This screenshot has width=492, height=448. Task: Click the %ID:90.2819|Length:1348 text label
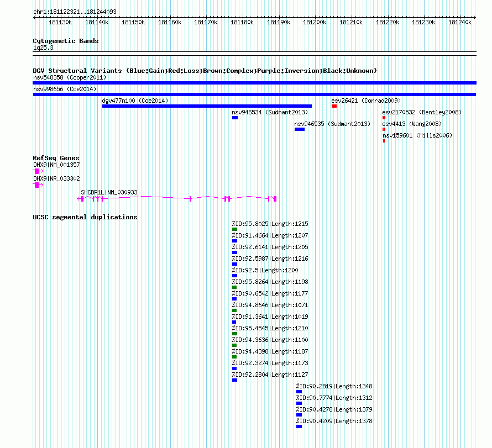(x=334, y=386)
